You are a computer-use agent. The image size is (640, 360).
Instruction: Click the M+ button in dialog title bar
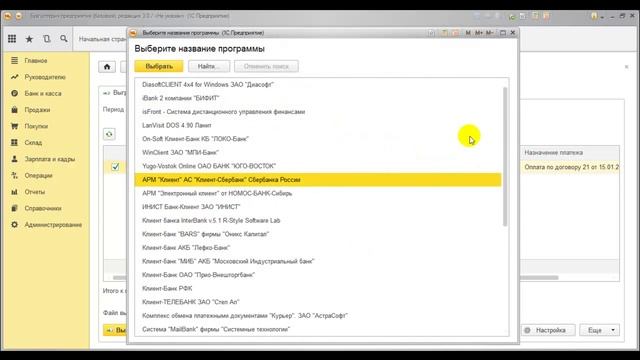(x=478, y=33)
